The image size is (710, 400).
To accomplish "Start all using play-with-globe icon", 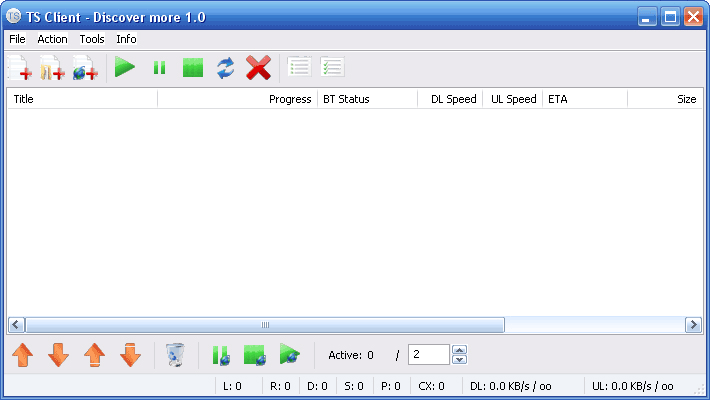I will pyautogui.click(x=289, y=354).
